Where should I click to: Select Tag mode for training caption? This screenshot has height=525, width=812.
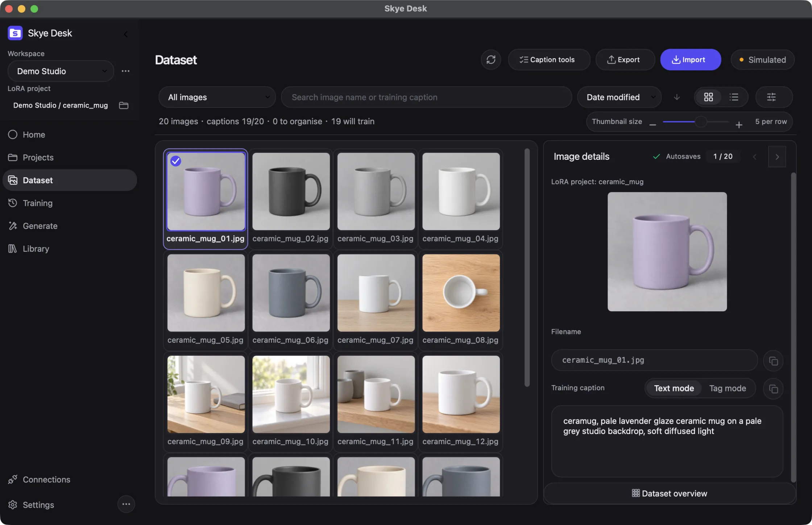(x=728, y=388)
